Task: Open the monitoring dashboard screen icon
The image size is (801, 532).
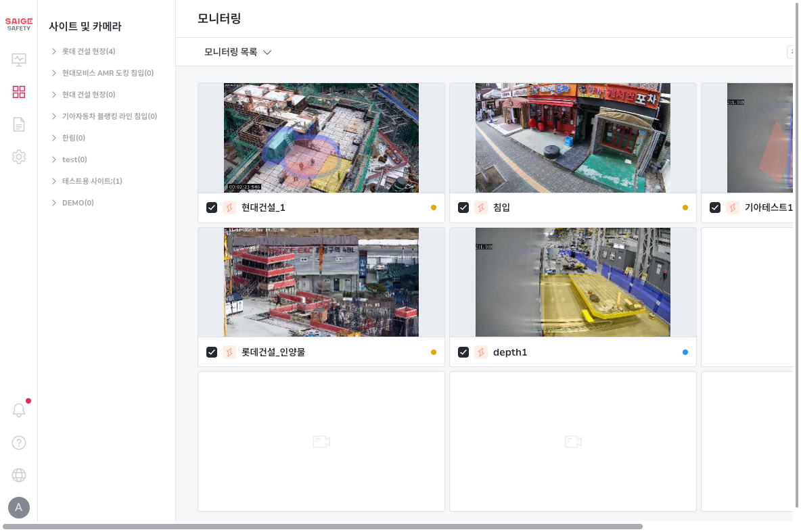Action: coord(19,59)
